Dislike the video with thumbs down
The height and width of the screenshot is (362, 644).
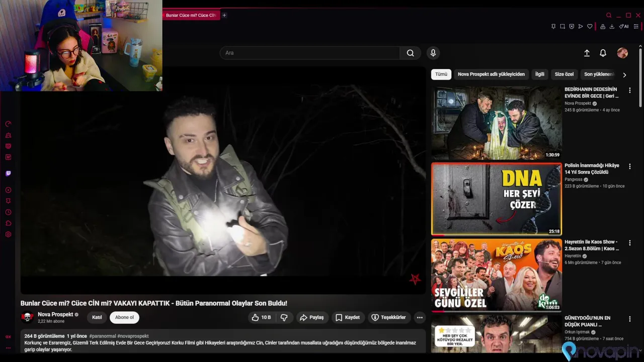(x=284, y=317)
